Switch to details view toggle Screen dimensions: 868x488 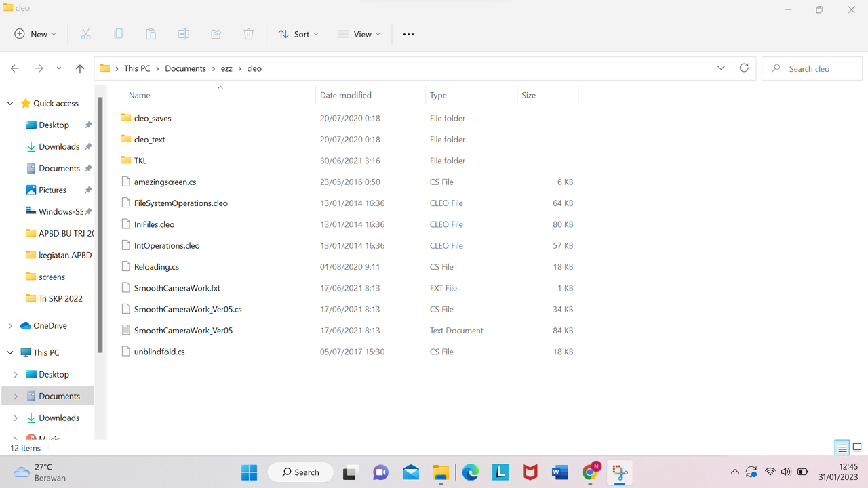coord(842,447)
